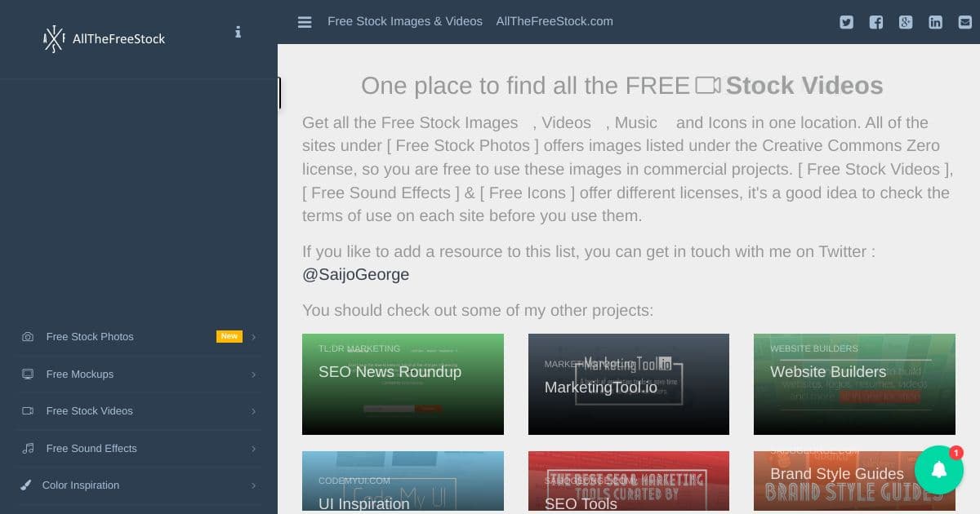The height and width of the screenshot is (514, 980).
Task: Open the email contact icon
Action: 964,22
